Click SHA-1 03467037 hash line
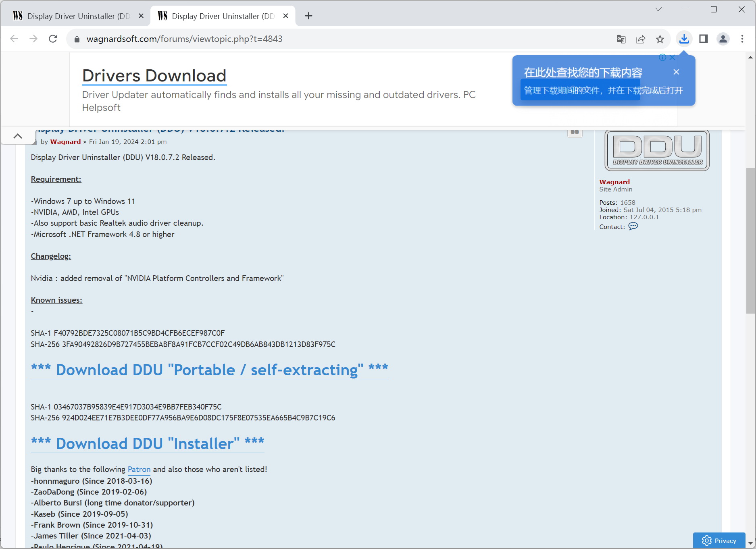The width and height of the screenshot is (756, 549). coord(126,407)
